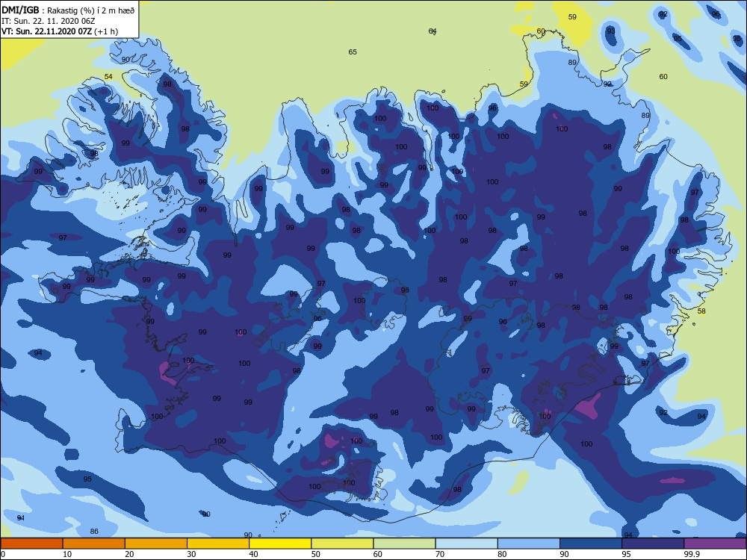Click the legend label '70'
Screen dimensions: 747x560
click(x=440, y=554)
